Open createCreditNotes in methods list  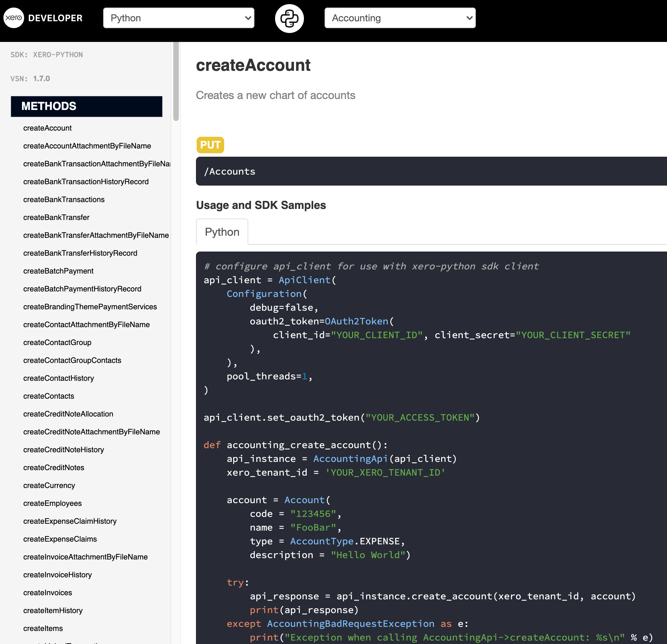click(54, 468)
